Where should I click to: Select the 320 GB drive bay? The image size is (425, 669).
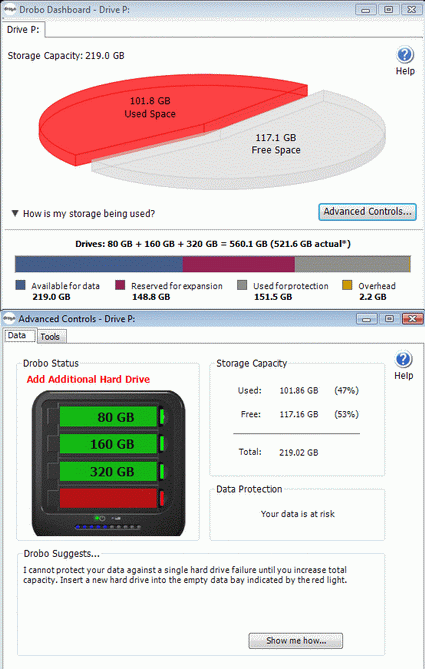108,471
